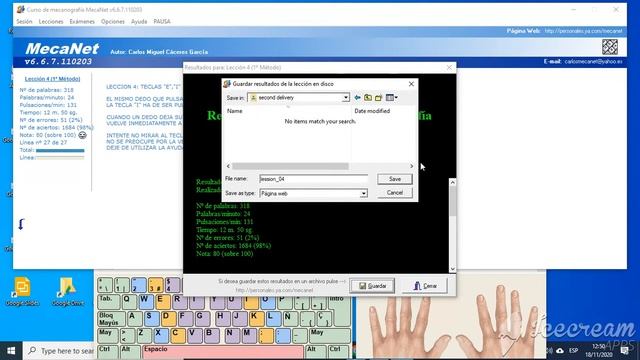The width and height of the screenshot is (640, 360).
Task: Open the Windows Start menu
Action: (x=11, y=351)
